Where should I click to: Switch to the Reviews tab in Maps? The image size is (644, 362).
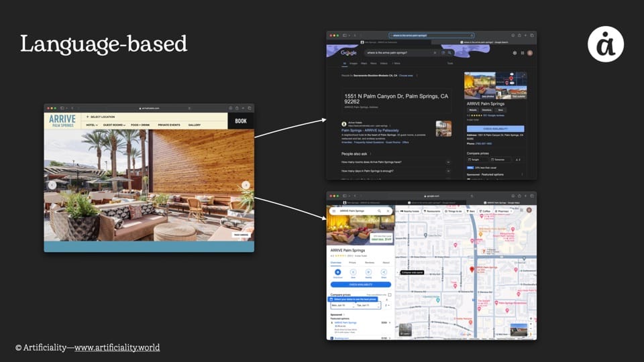pyautogui.click(x=369, y=263)
